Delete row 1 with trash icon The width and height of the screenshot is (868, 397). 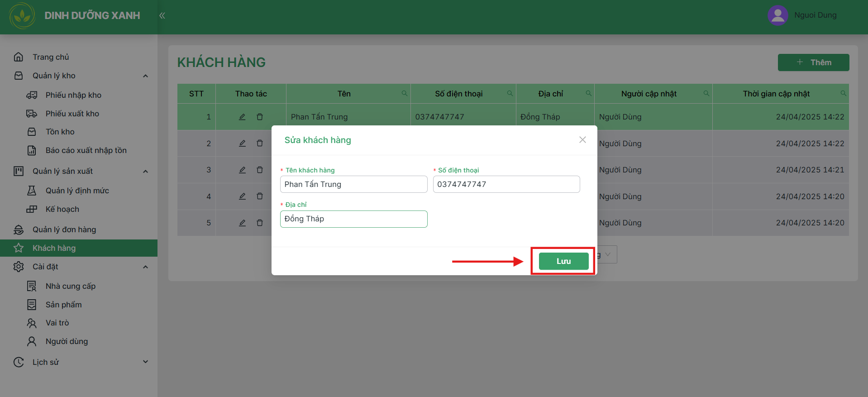(x=260, y=117)
